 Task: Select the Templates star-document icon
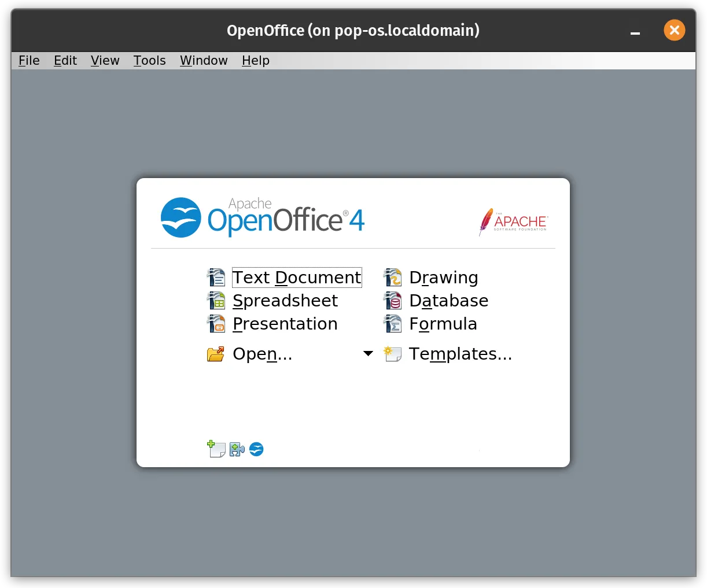pyautogui.click(x=393, y=354)
